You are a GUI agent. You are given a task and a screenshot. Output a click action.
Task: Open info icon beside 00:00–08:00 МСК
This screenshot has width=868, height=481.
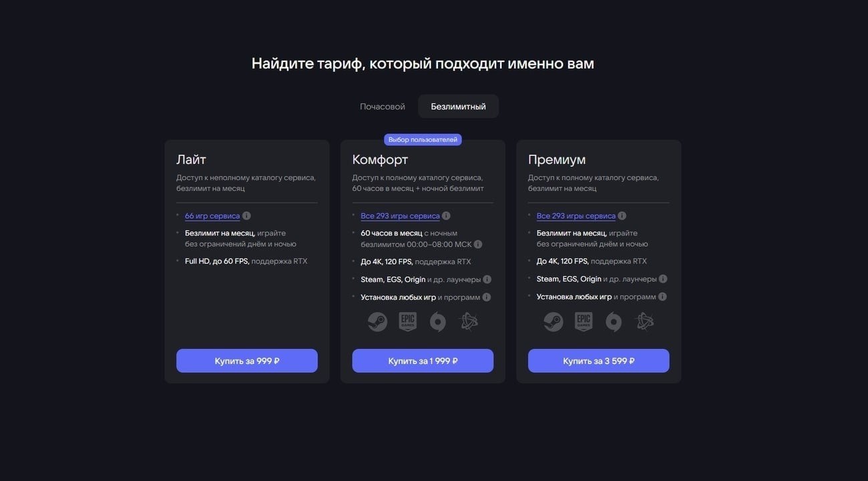(x=477, y=244)
